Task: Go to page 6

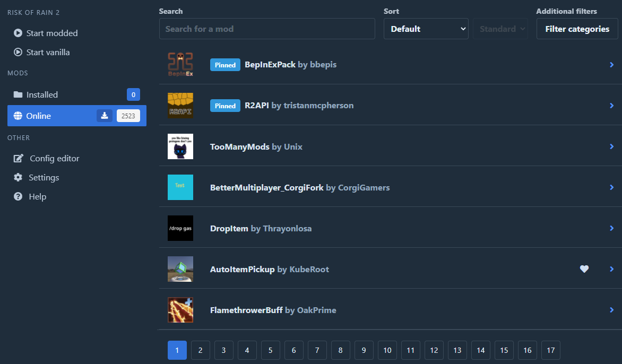Action: pos(294,350)
